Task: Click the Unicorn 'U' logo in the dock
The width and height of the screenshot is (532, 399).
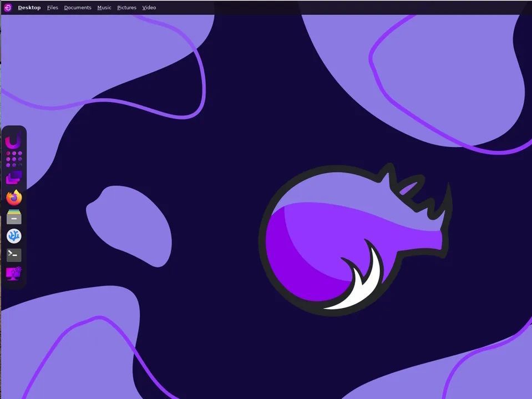Action: pyautogui.click(x=13, y=140)
